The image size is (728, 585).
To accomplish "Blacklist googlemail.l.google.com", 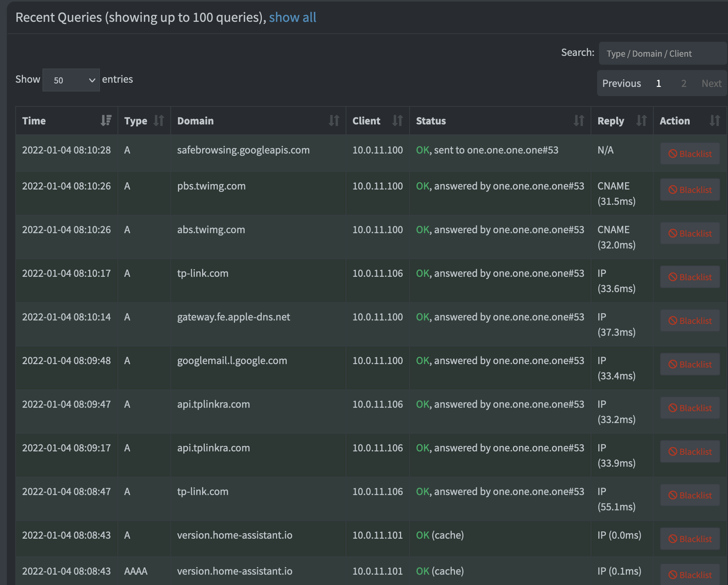I will pyautogui.click(x=690, y=364).
